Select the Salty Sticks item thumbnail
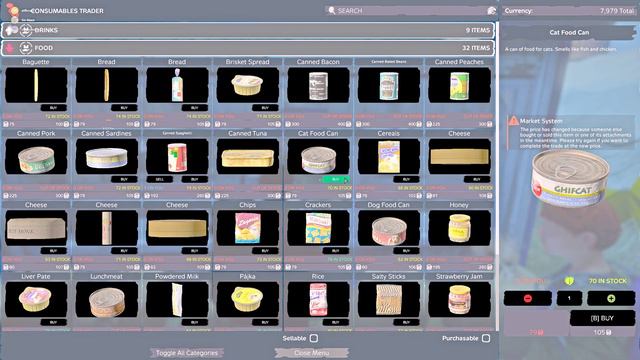This screenshot has width=640, height=360. 389,299
